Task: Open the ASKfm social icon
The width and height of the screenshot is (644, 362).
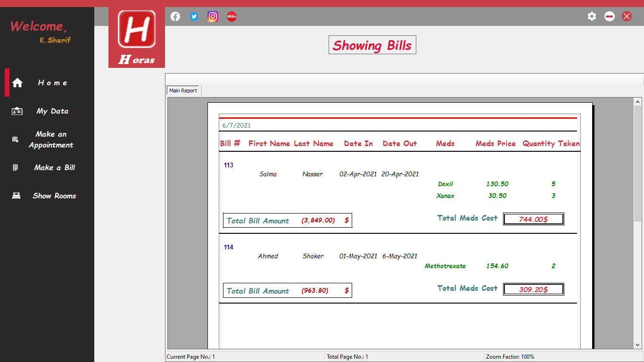Action: pyautogui.click(x=231, y=16)
